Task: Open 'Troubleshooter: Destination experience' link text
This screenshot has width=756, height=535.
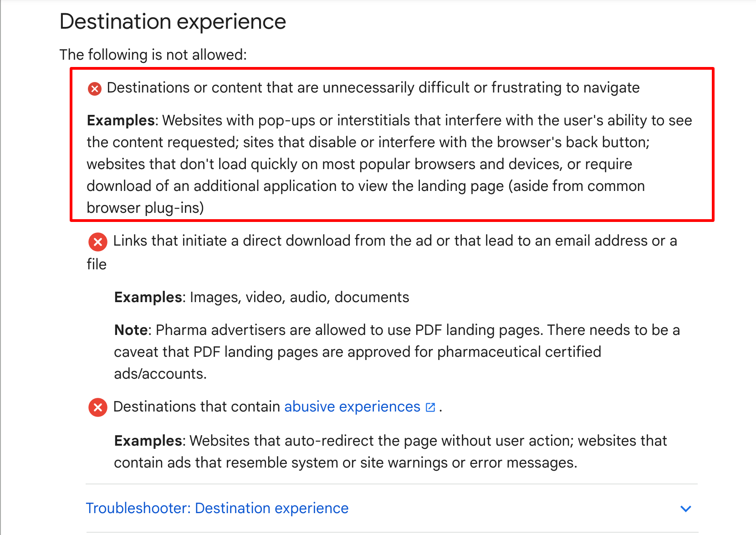Action: coord(217,508)
